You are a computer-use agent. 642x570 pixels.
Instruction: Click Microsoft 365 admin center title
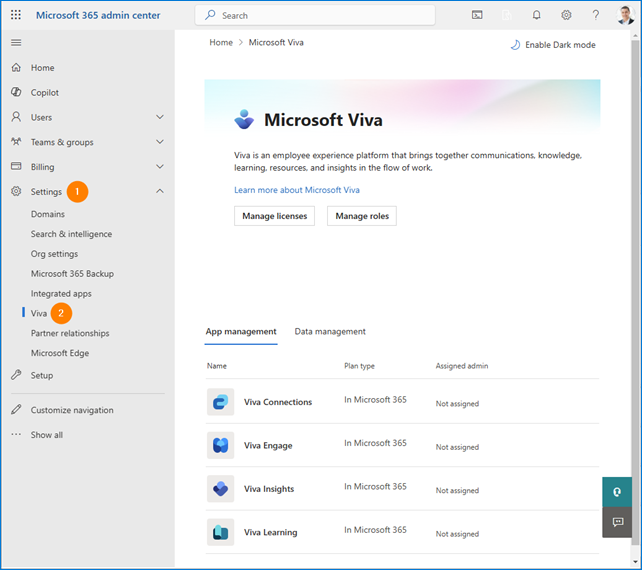tap(98, 15)
